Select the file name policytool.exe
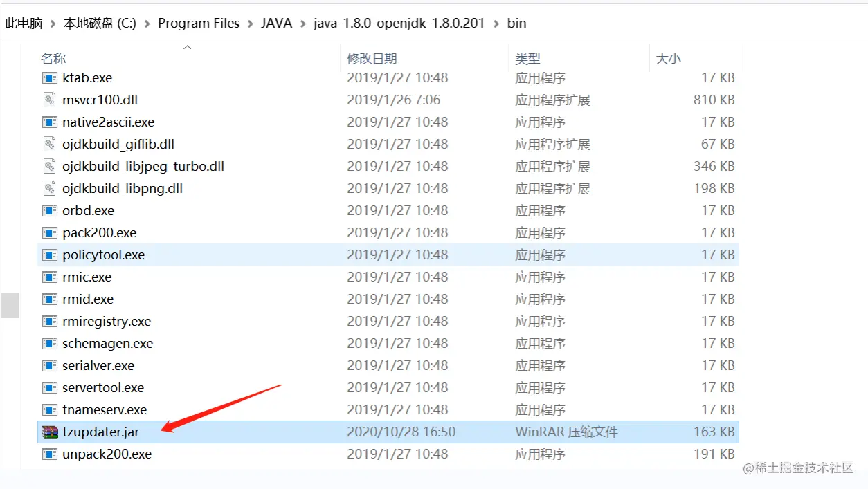The height and width of the screenshot is (489, 868). pyautogui.click(x=104, y=255)
